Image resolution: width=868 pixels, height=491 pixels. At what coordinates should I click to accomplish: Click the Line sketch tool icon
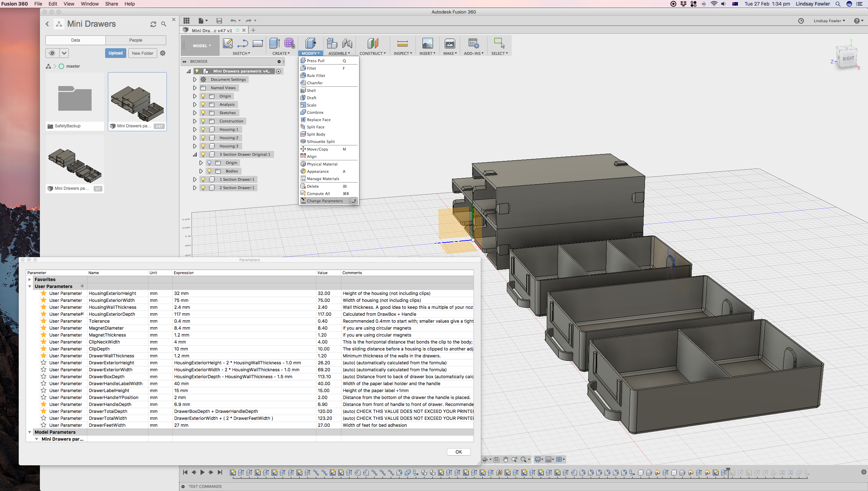(x=243, y=43)
